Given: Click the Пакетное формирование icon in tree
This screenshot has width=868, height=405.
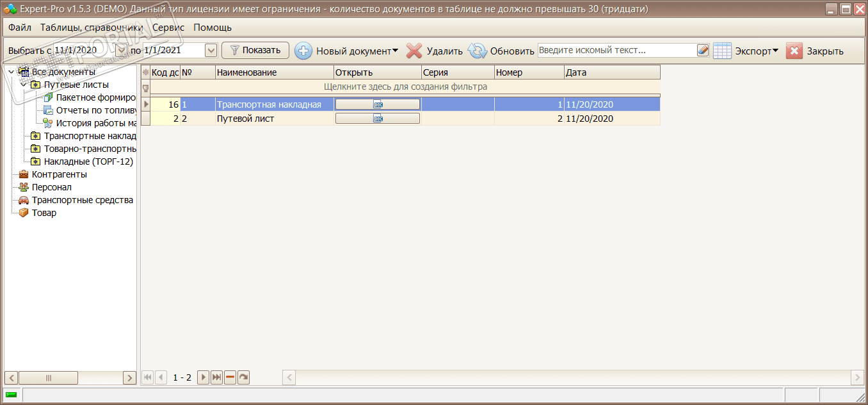Looking at the screenshot, I should click(x=48, y=97).
